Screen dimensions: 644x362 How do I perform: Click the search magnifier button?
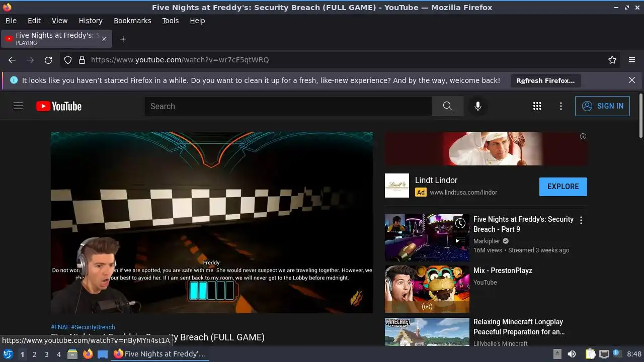point(447,106)
